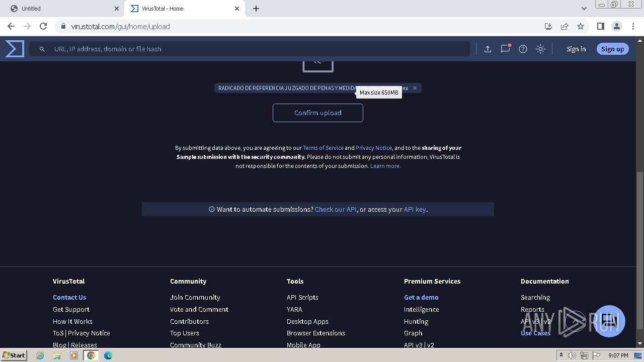Viewport: 644px width, 362px height.
Task: Click the site lock icon
Action: [x=63, y=26]
